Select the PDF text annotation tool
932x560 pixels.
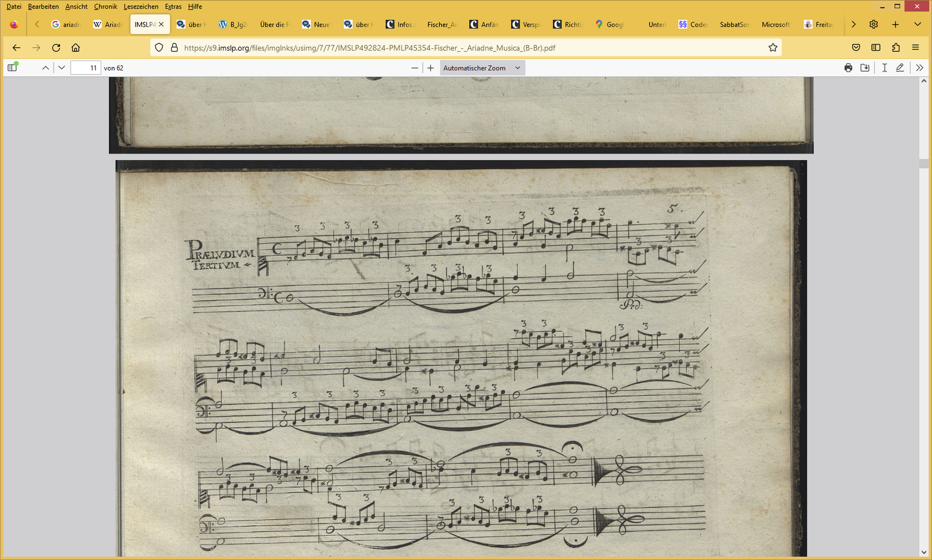coord(884,68)
